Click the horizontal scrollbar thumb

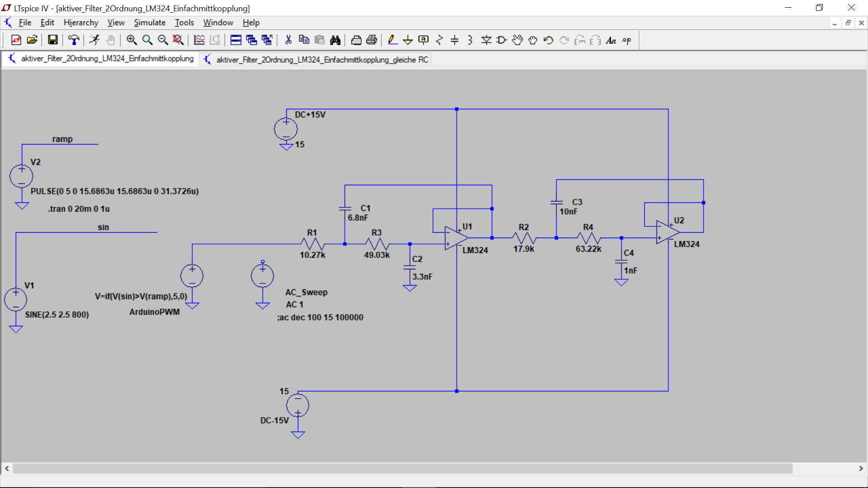pos(402,469)
